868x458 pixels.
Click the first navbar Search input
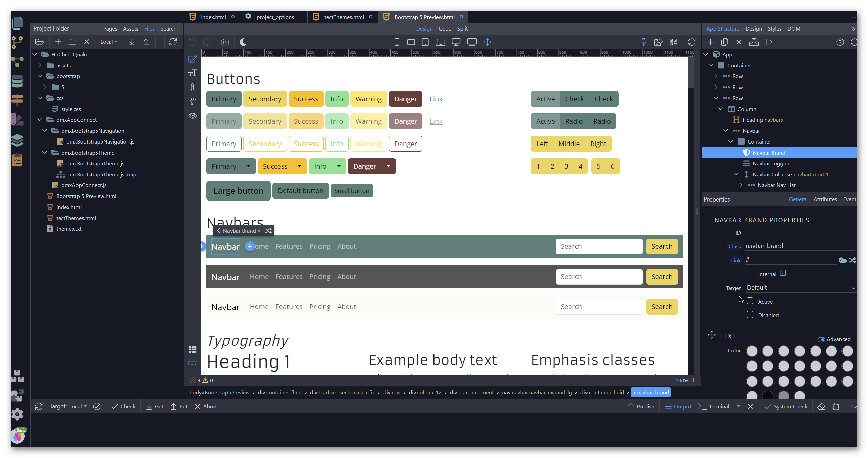599,246
